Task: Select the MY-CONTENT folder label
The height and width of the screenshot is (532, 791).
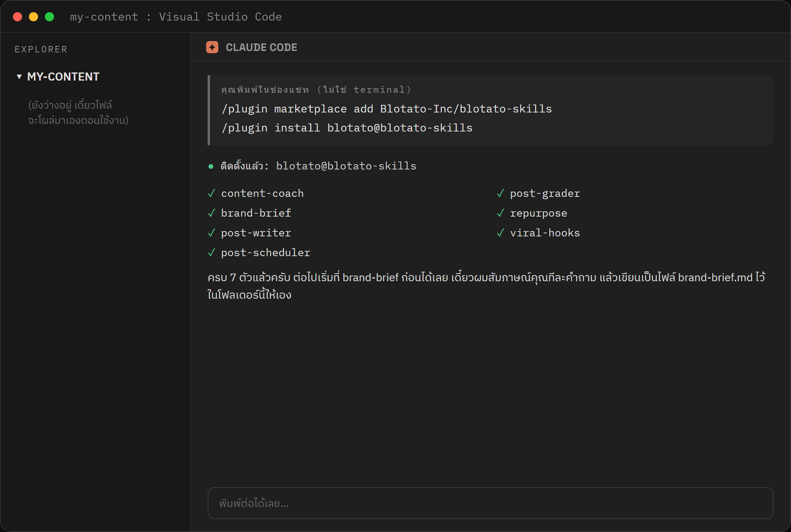Action: [x=63, y=77]
